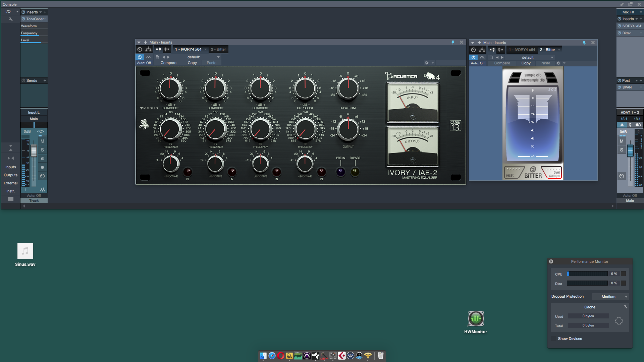Click the record arm button on Track

click(x=42, y=167)
